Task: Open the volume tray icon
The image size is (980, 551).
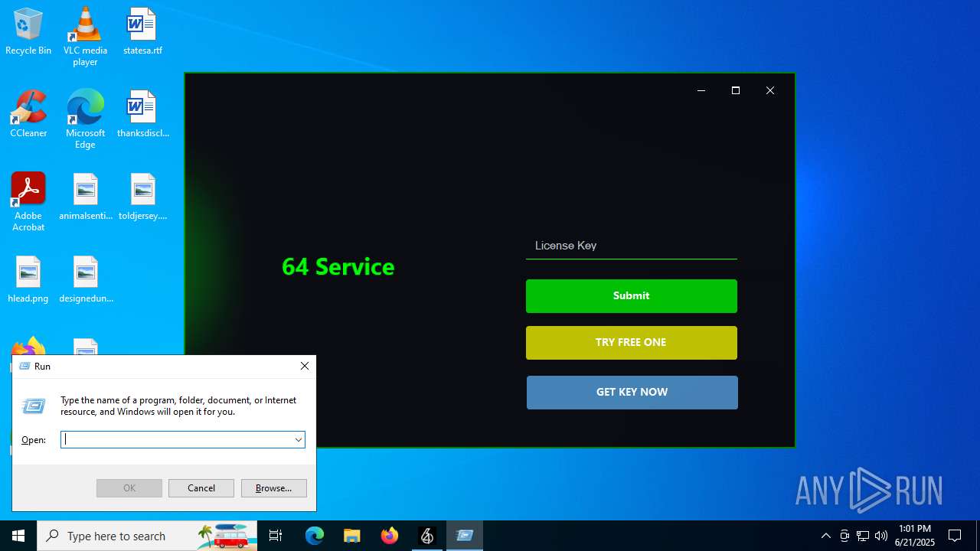Action: click(x=881, y=536)
